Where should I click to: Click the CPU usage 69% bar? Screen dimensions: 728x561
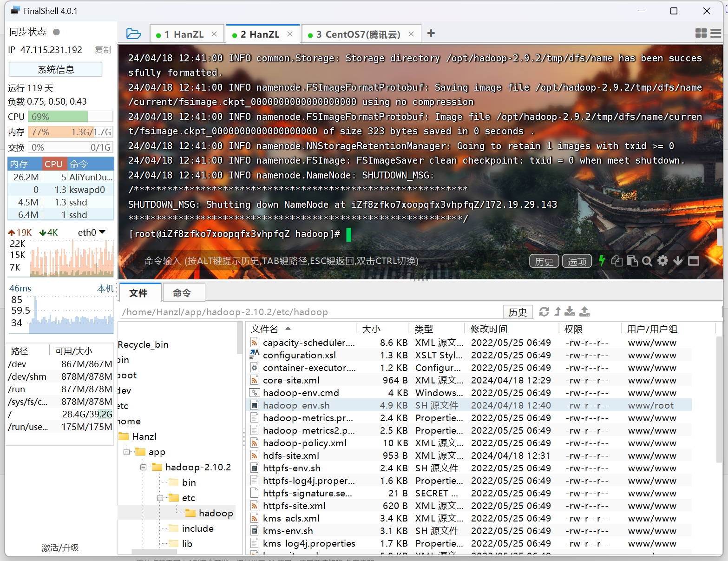tap(70, 117)
